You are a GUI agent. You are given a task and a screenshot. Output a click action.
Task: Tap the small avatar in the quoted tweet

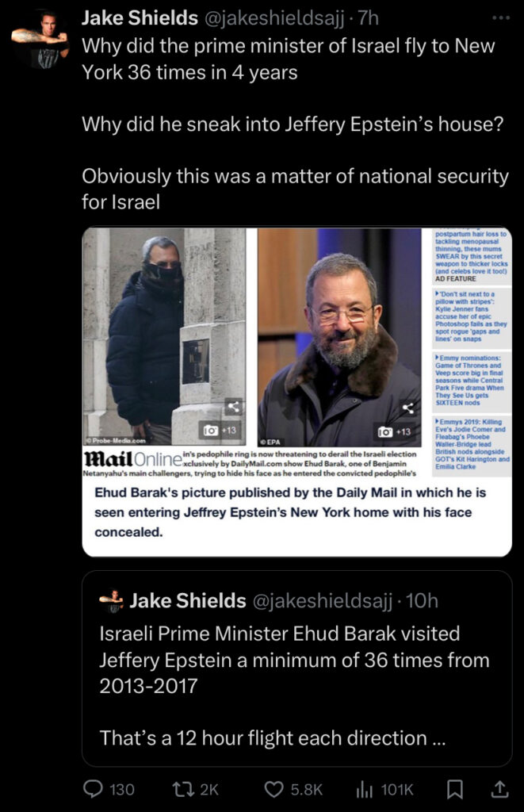click(x=111, y=601)
